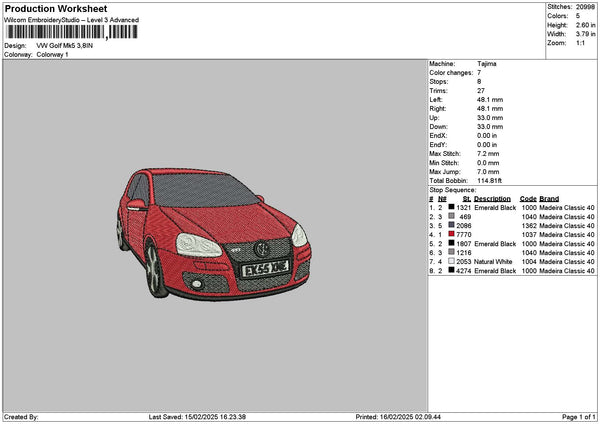The height and width of the screenshot is (424, 600).
Task: Select the white swatch for Natural White
Action: click(x=452, y=261)
